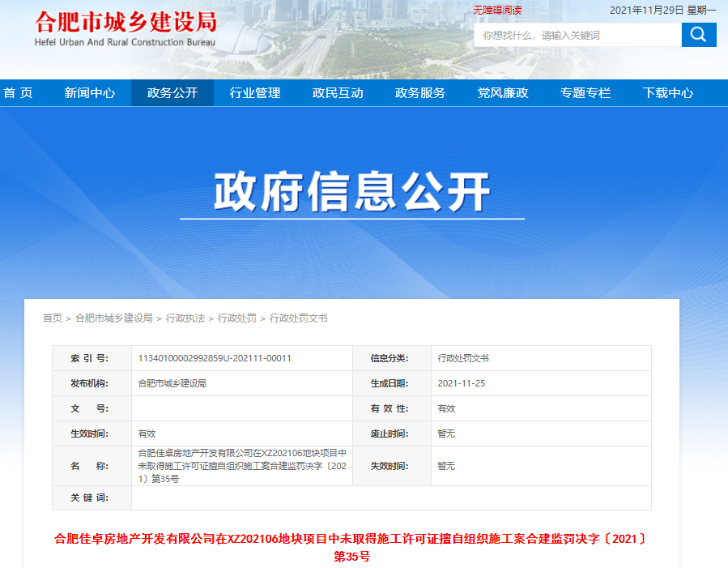Click the red article title heading

[x=351, y=547]
